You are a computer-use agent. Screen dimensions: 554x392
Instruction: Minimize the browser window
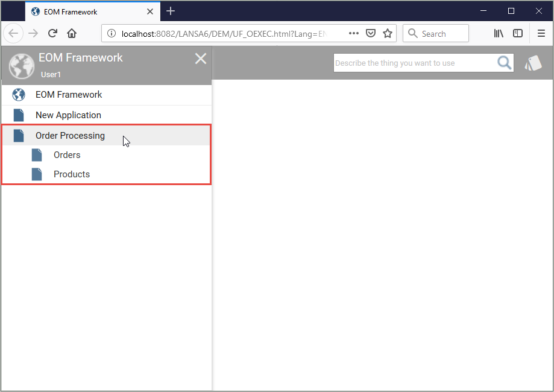tap(483, 11)
